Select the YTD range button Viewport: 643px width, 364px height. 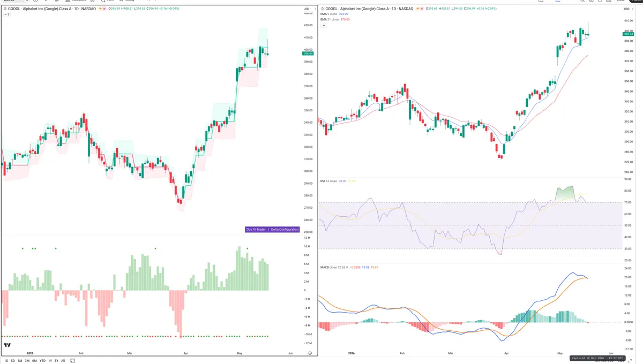click(42, 361)
